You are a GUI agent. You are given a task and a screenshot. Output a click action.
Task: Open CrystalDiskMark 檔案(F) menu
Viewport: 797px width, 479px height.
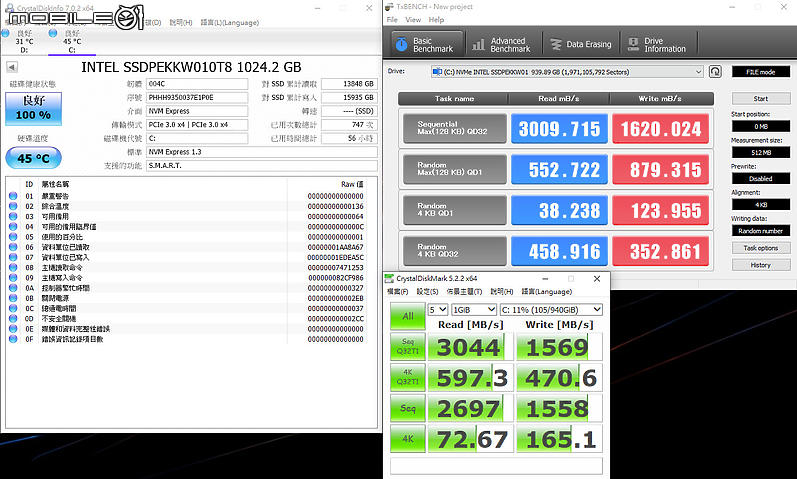[x=397, y=292]
